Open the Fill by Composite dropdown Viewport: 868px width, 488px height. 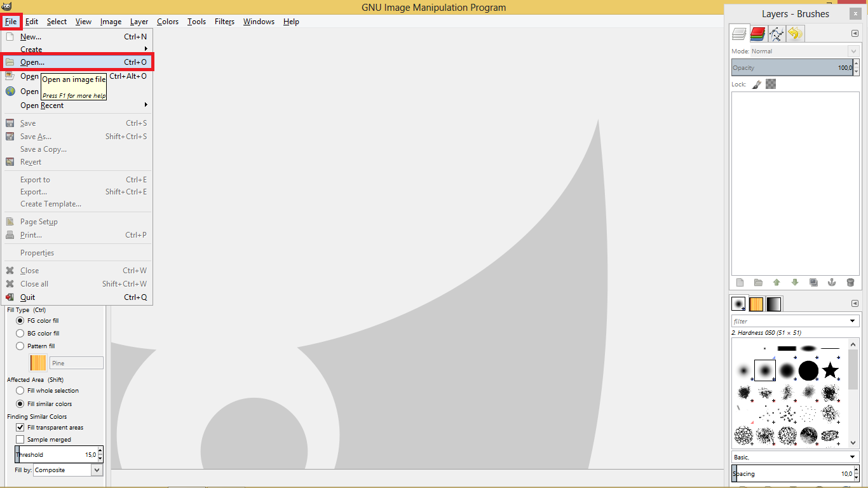pyautogui.click(x=67, y=470)
